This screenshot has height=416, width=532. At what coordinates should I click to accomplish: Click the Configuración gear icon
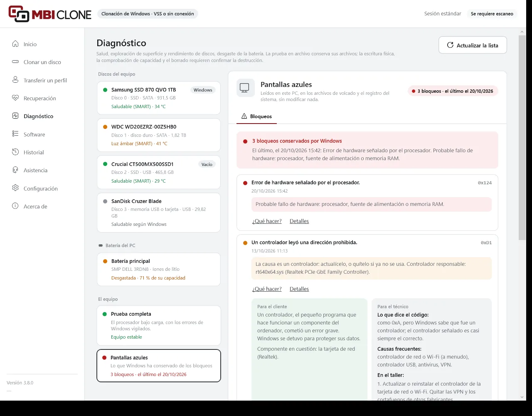(x=15, y=188)
